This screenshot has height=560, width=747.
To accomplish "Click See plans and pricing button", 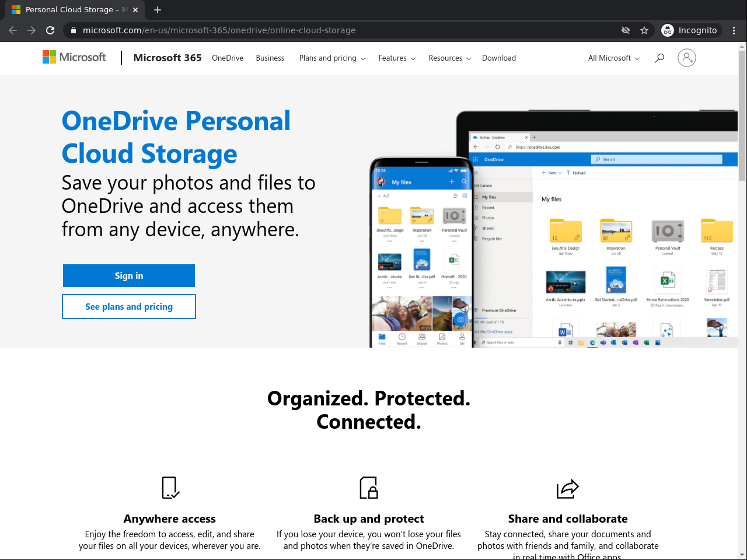I will click(x=129, y=307).
